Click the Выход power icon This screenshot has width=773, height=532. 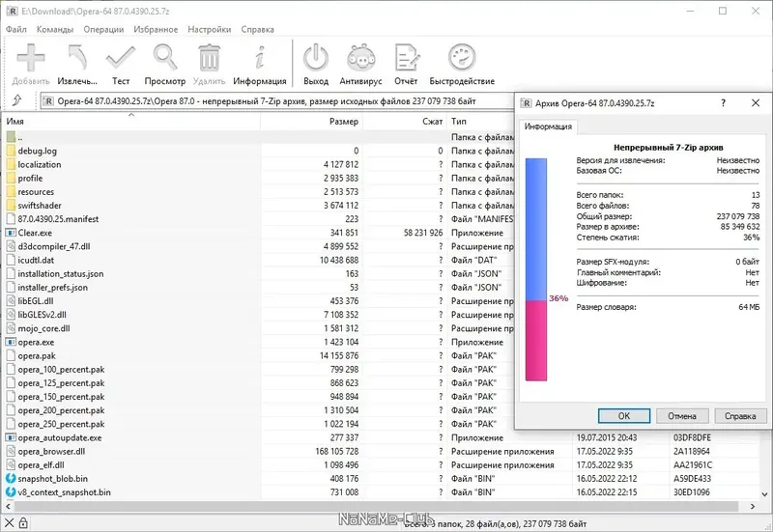click(x=316, y=58)
